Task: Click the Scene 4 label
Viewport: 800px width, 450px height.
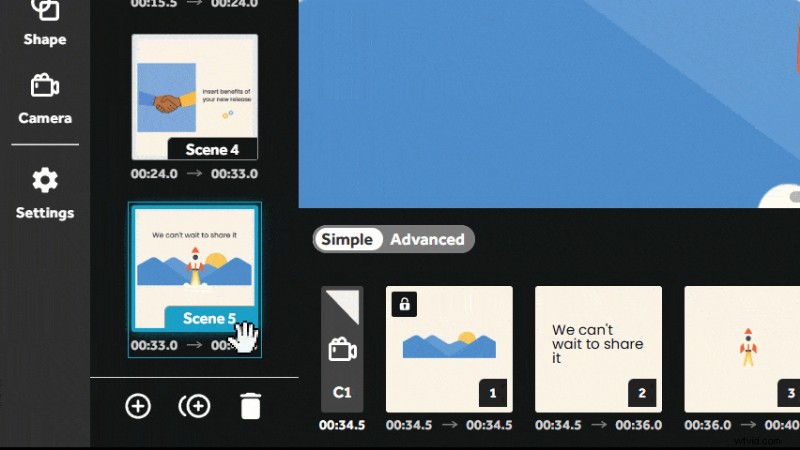Action: click(212, 149)
